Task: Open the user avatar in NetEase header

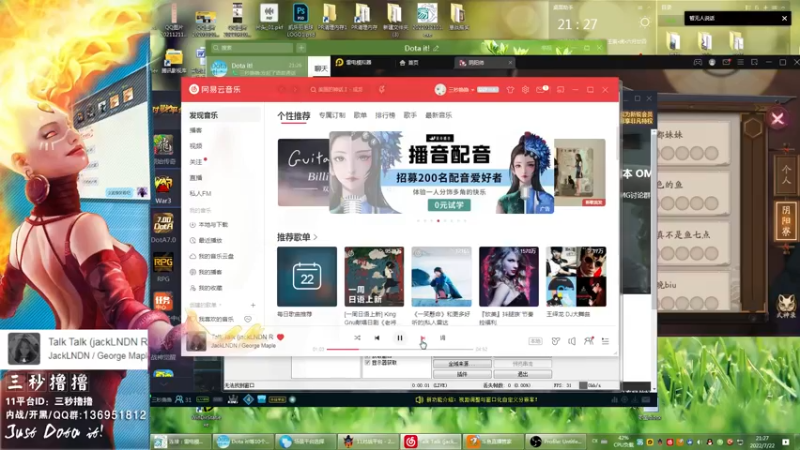Action: pyautogui.click(x=440, y=89)
